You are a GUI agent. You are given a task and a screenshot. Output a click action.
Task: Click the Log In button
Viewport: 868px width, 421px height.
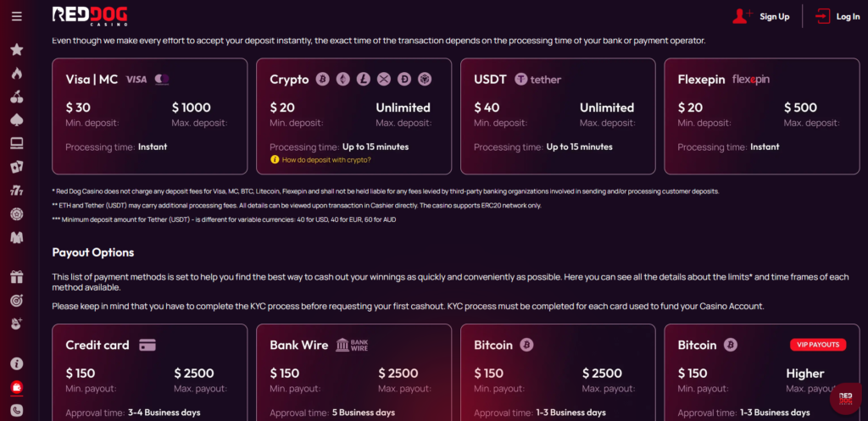837,17
